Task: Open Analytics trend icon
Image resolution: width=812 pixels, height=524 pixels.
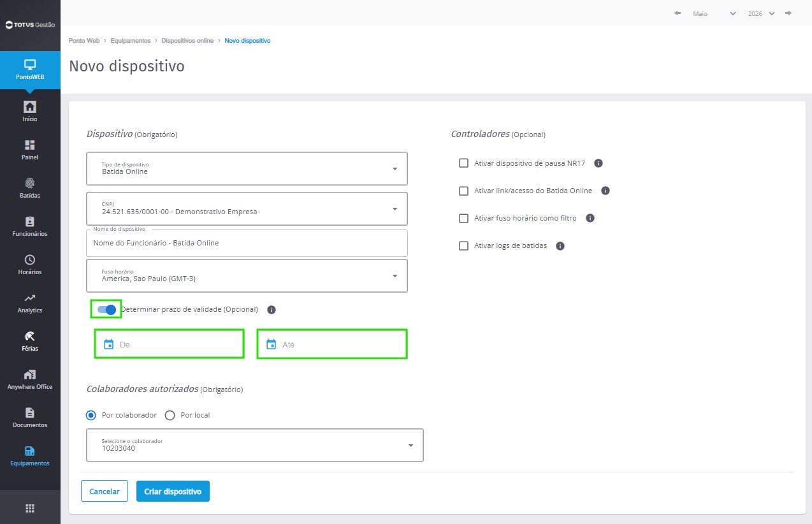Action: (30, 298)
